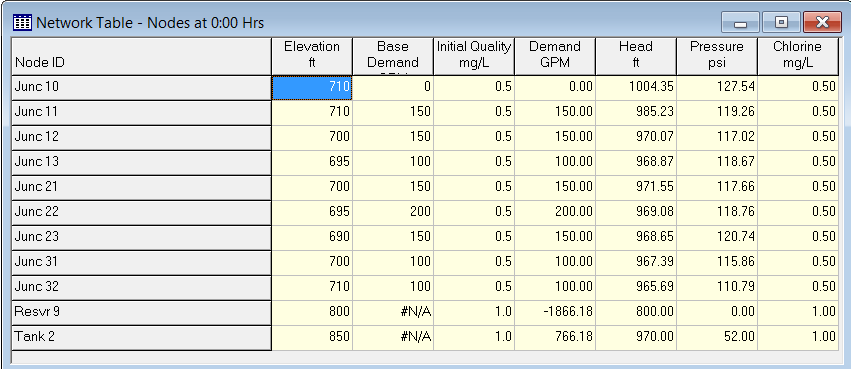Select the Tank 2 row label
Image resolution: width=851 pixels, height=369 pixels.
(x=141, y=338)
